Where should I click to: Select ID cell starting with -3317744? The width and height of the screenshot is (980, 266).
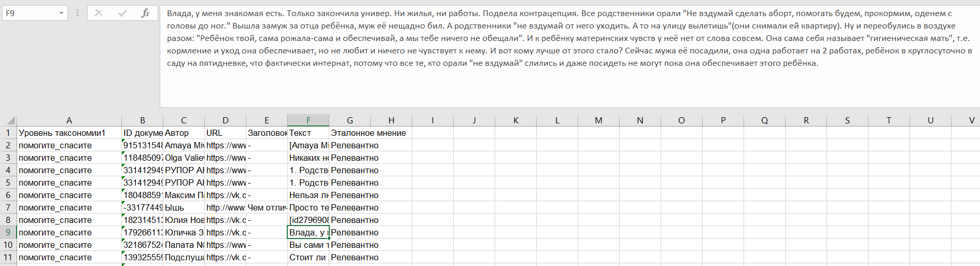(143, 207)
